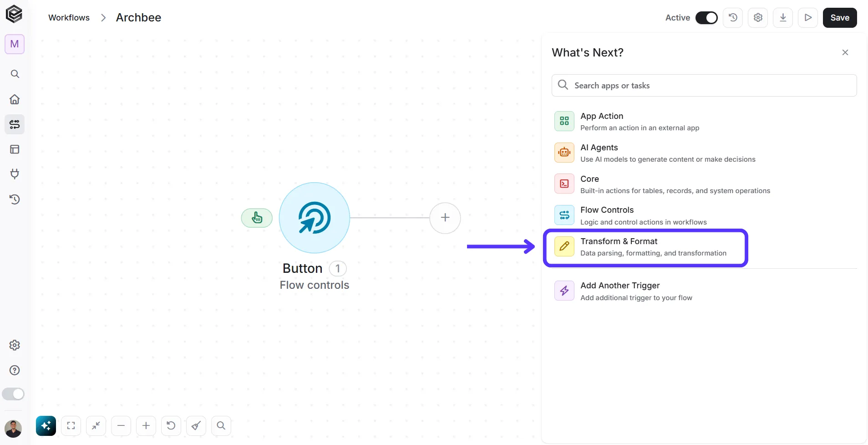Click the download workflow icon
868x445 pixels.
click(x=783, y=18)
